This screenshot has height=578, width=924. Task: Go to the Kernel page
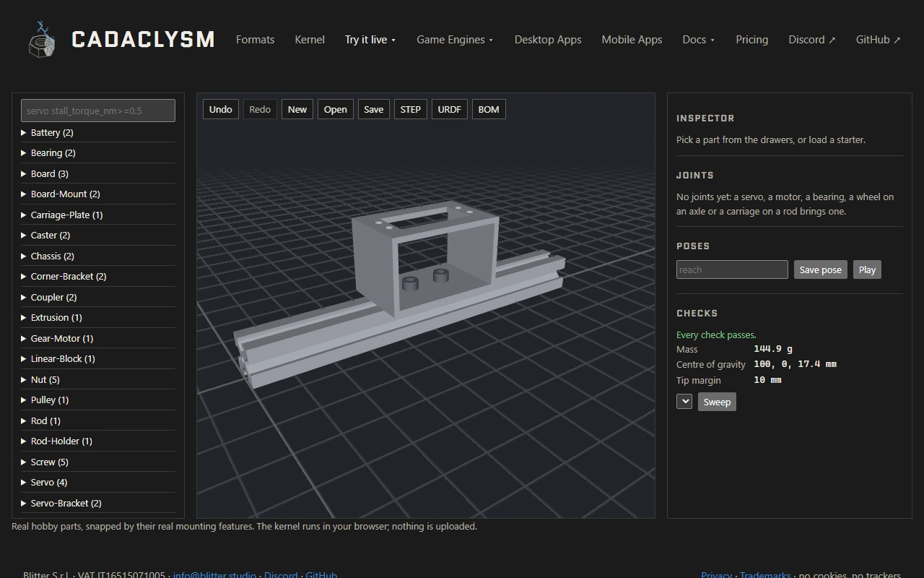(x=310, y=40)
